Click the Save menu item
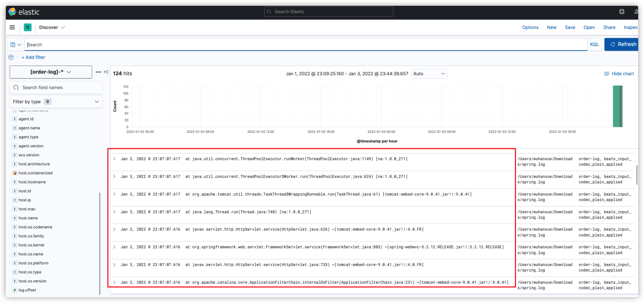The image size is (644, 303). click(x=570, y=27)
